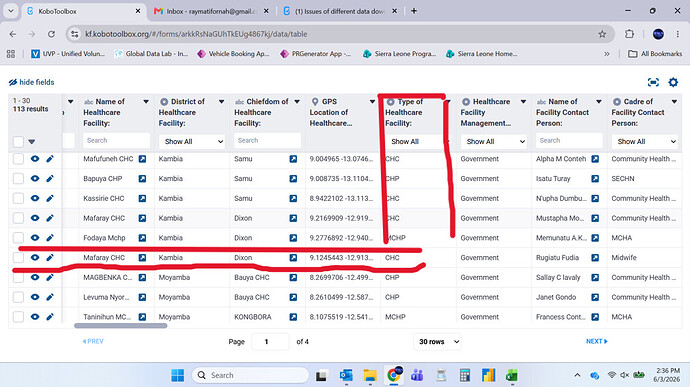The image size is (690, 387).
Task: Show more bookmarks chevron
Action: point(607,54)
